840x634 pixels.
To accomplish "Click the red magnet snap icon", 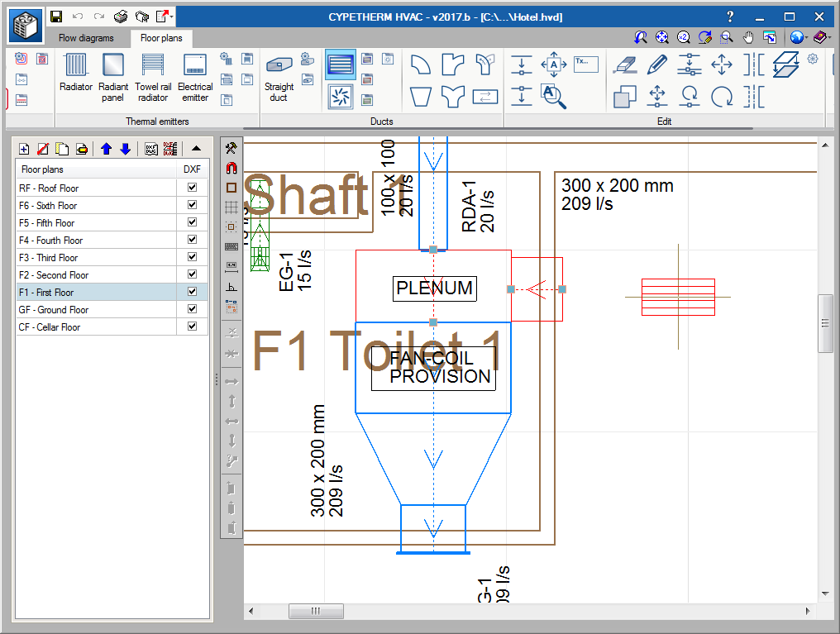I will click(x=231, y=168).
